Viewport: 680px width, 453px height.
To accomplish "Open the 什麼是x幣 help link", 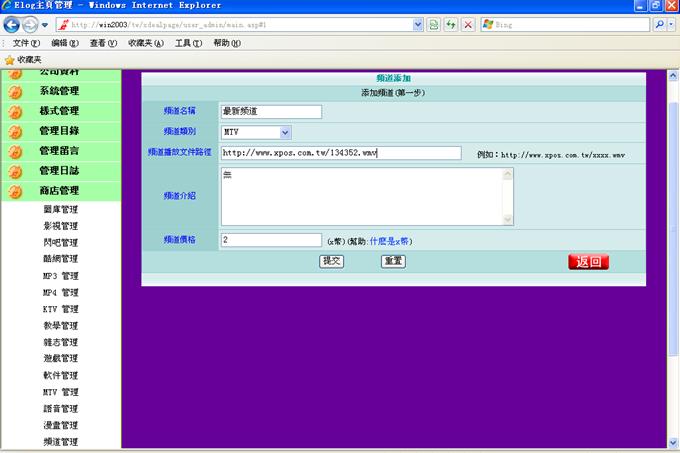I will [391, 241].
